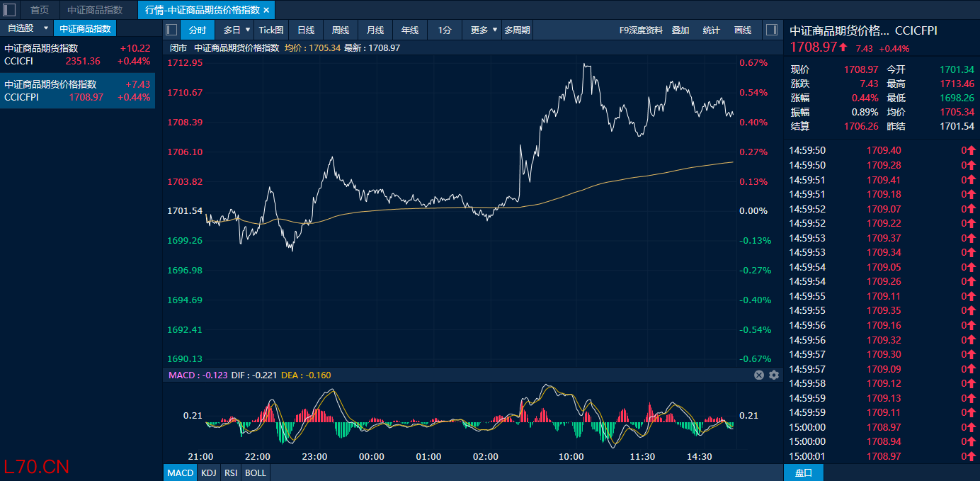Screen dimensions: 980x481
Task: Click the 10:00 marker on time axis
Action: click(571, 457)
